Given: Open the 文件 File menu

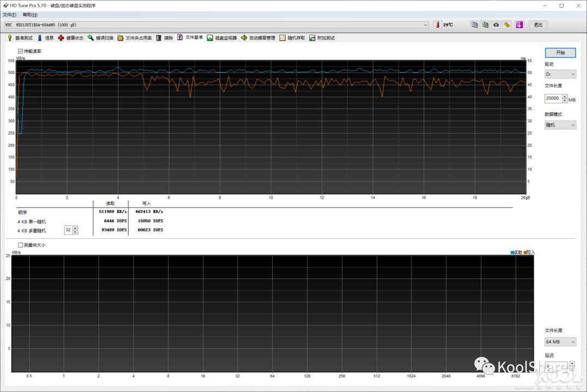Looking at the screenshot, I should coord(9,15).
